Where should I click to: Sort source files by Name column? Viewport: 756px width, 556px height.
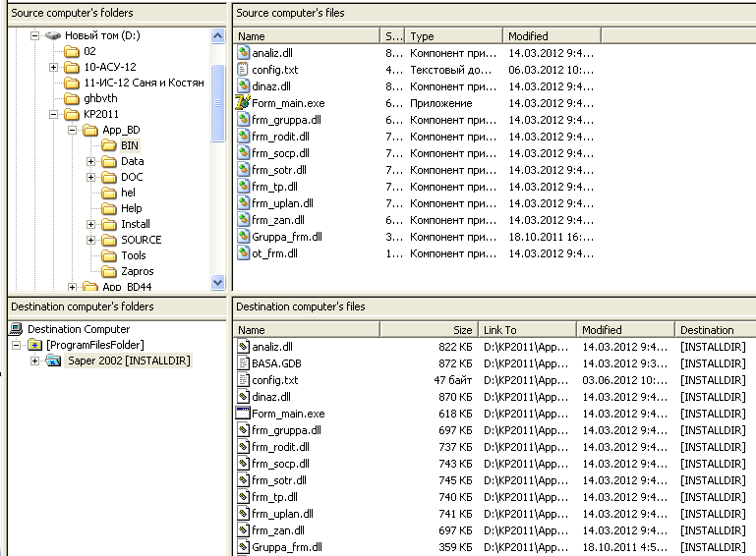(x=307, y=36)
